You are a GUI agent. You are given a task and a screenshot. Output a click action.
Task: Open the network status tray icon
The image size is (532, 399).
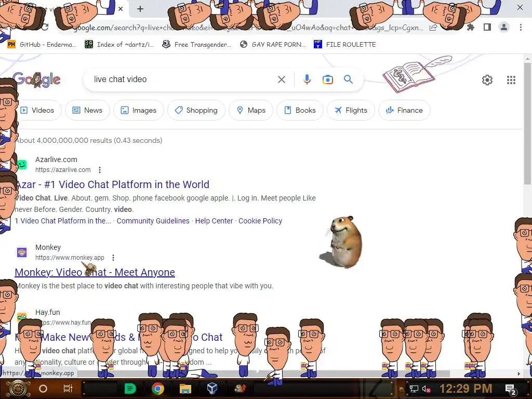(x=414, y=389)
